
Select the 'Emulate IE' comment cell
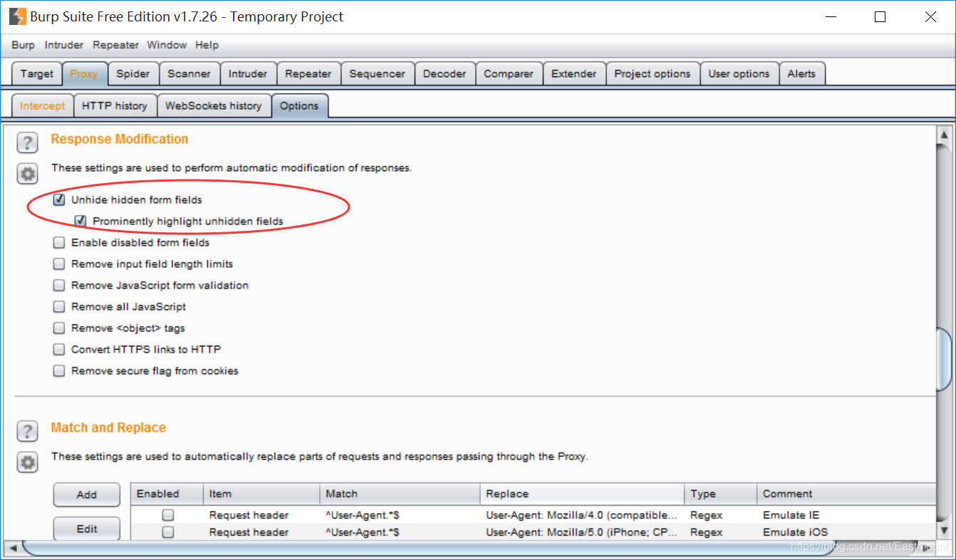[x=846, y=514]
